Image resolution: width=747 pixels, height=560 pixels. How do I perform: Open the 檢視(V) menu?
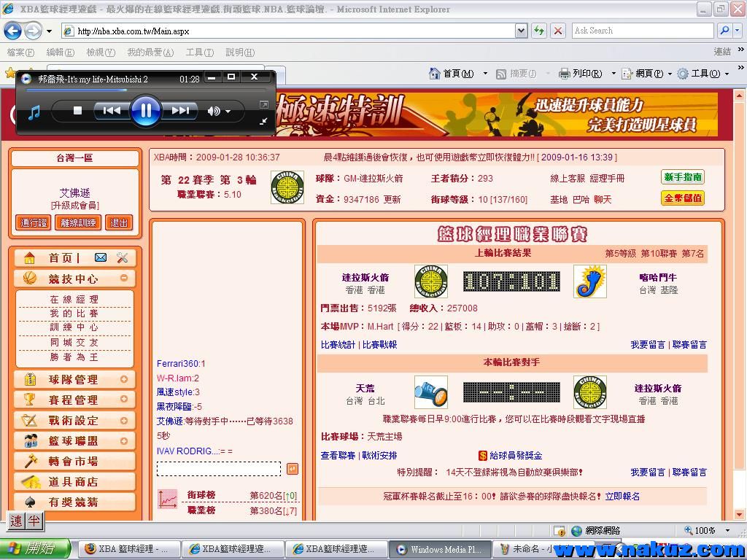[x=101, y=52]
